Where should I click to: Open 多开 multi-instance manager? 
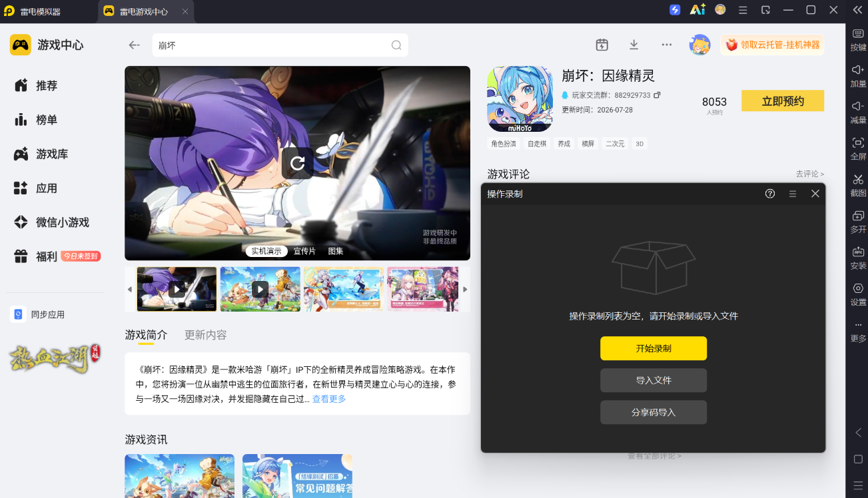[858, 222]
